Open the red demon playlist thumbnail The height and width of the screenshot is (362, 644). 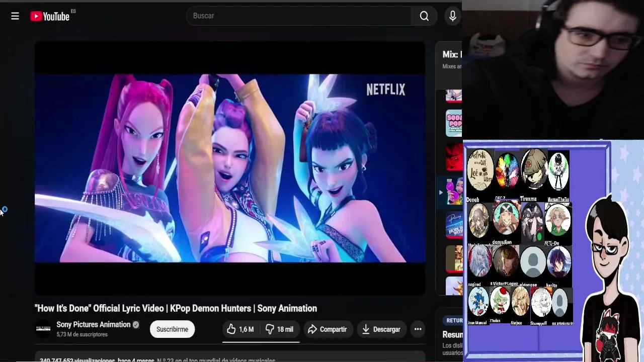tap(454, 157)
